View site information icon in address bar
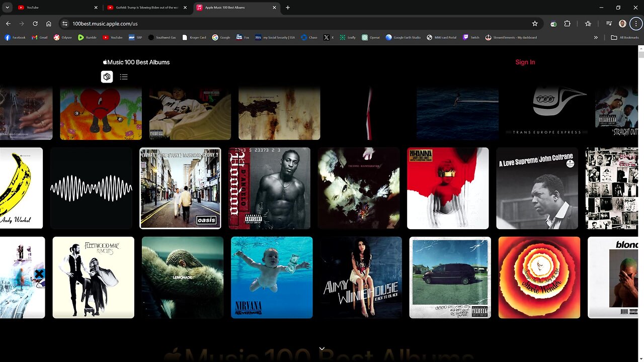The image size is (644, 362). coord(64,24)
